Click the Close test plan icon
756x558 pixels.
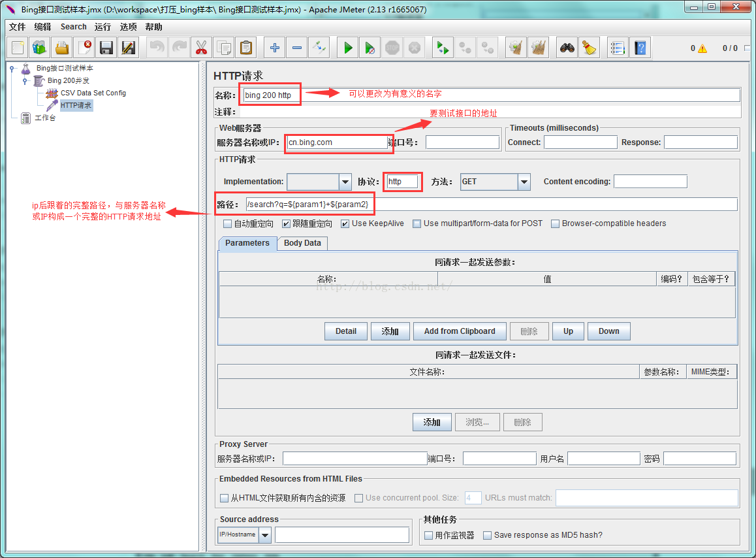84,48
